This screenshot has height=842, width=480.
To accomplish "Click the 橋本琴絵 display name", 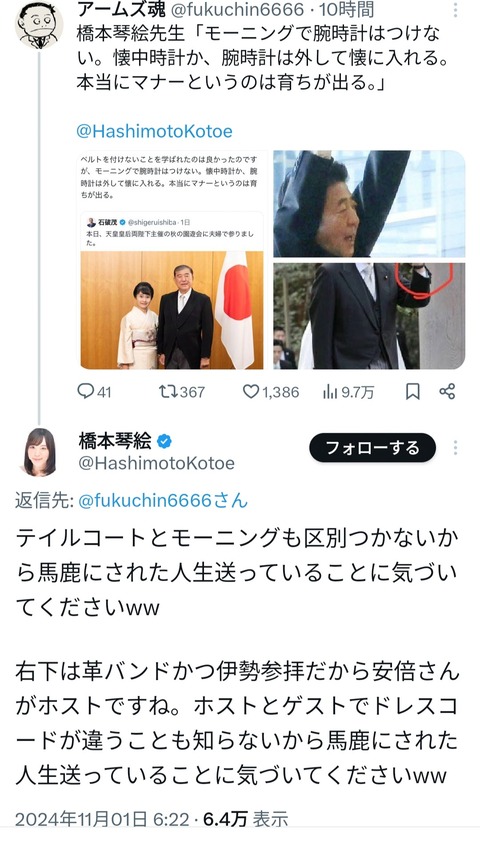I will tap(115, 441).
